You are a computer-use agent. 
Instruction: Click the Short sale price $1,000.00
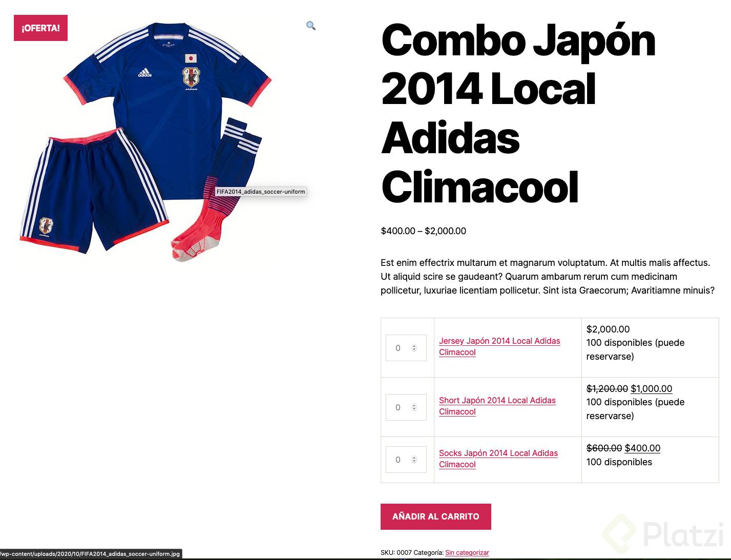point(651,389)
